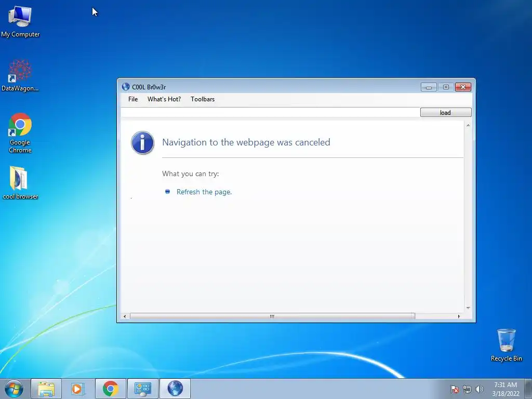Open the Toolbars menu
Image resolution: width=532 pixels, height=399 pixels.
pos(203,99)
